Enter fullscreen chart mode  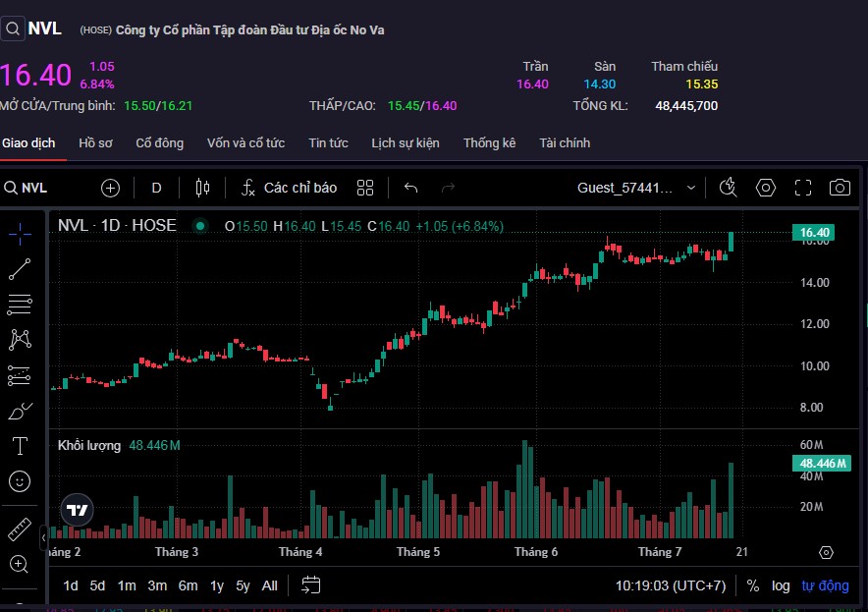[x=803, y=188]
